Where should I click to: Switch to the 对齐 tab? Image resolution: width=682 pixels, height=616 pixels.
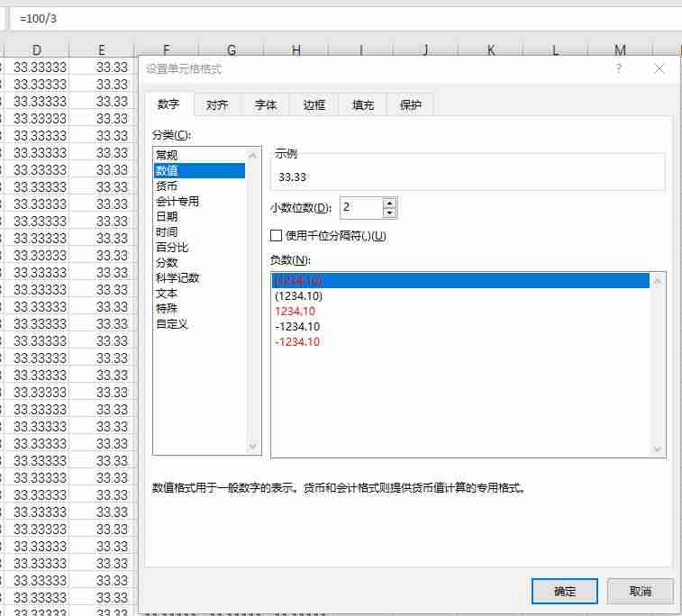[217, 104]
